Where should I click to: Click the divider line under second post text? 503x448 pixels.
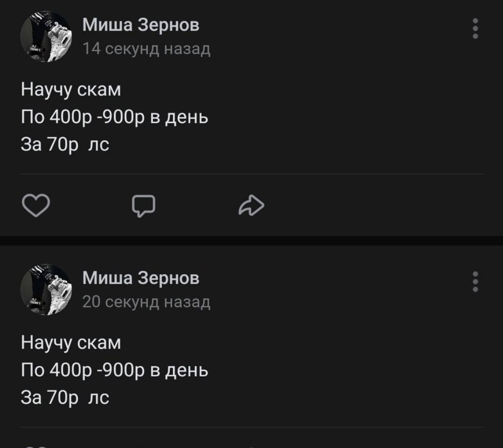coord(251,427)
